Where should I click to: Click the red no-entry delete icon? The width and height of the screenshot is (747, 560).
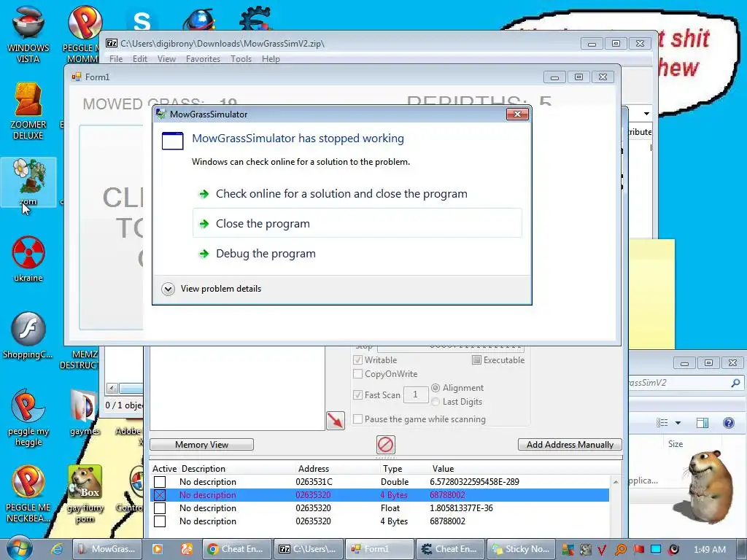pos(385,444)
